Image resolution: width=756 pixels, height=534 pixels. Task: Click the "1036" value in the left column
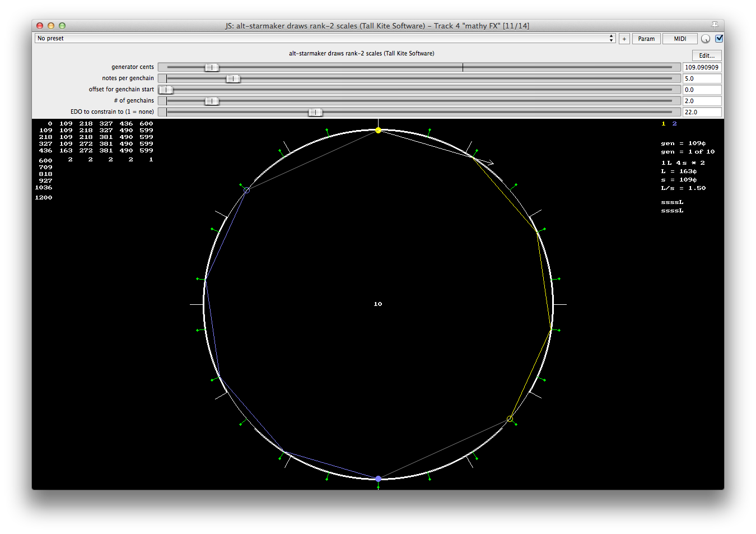(x=44, y=188)
